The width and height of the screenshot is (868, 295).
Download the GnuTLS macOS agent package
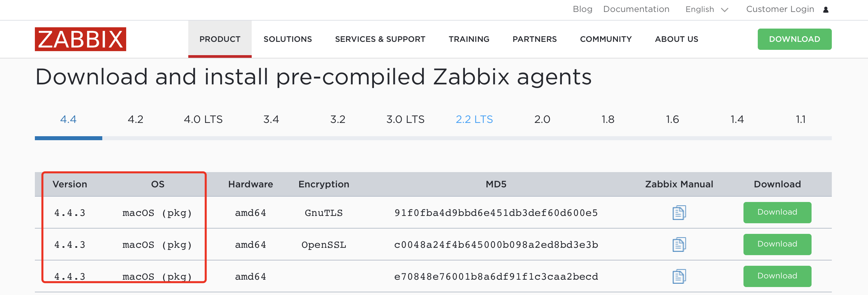tap(777, 212)
